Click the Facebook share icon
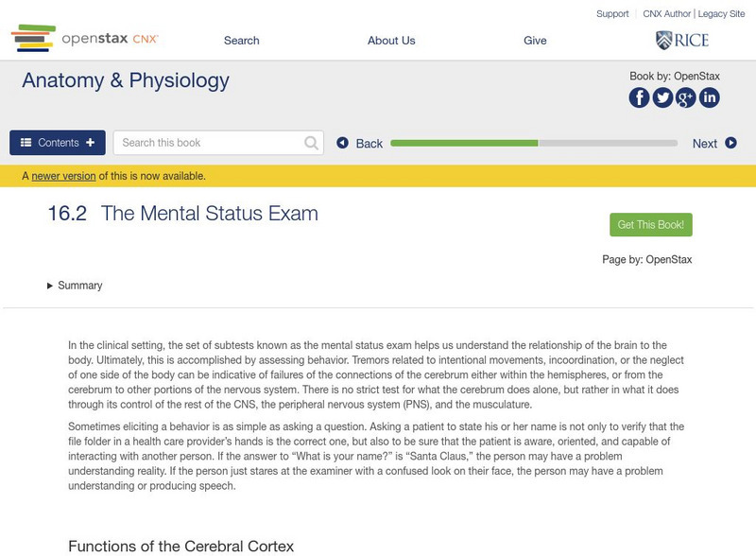 [640, 97]
